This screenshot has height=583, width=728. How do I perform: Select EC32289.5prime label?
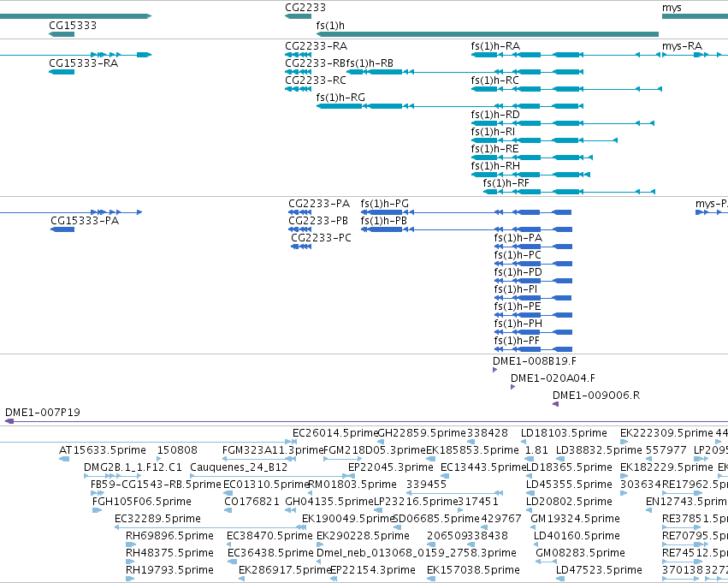[157, 519]
